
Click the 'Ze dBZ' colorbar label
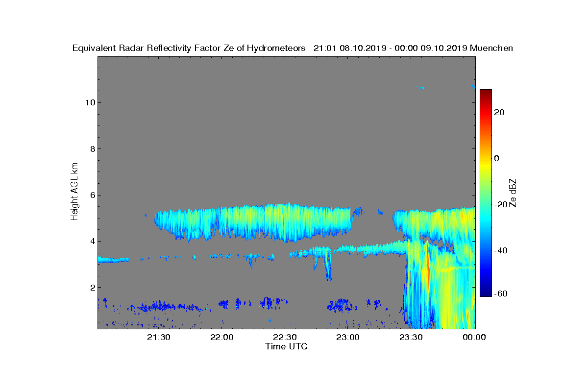tap(513, 193)
